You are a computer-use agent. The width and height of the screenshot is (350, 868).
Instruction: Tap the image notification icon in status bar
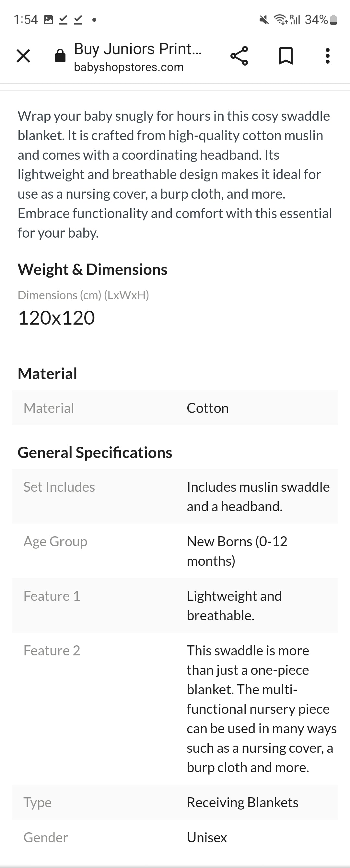coord(49,20)
